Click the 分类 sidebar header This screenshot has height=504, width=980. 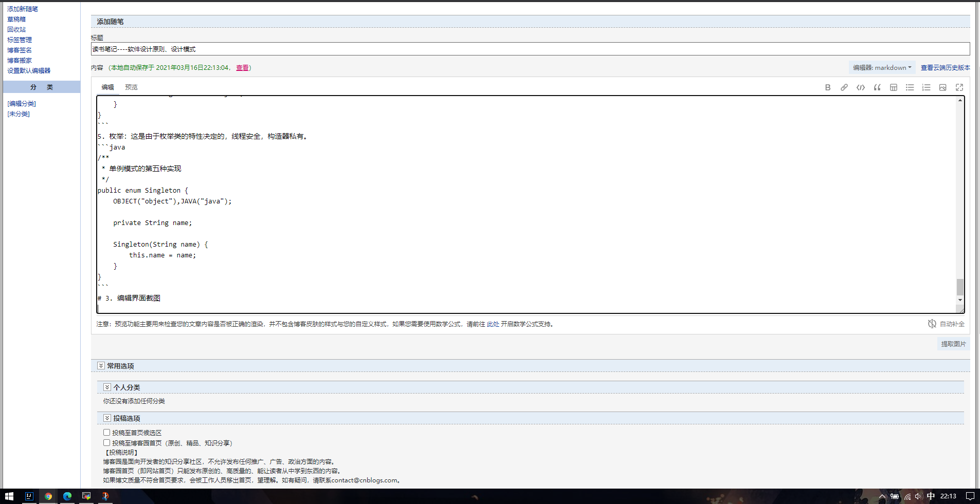coord(42,87)
